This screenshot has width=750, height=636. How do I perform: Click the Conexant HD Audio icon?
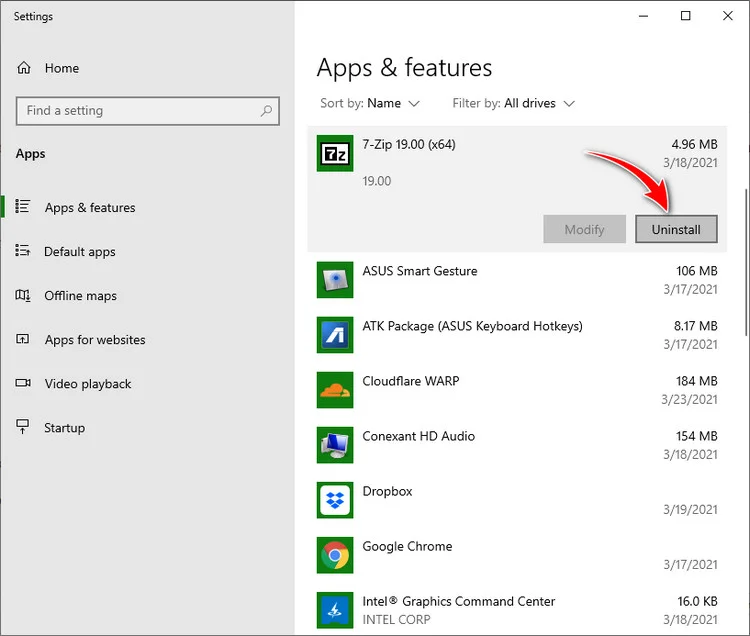click(x=335, y=445)
